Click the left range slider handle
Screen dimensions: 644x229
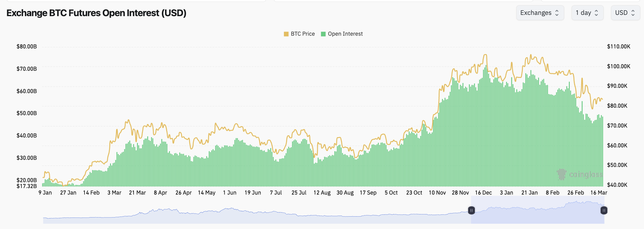pos(471,210)
